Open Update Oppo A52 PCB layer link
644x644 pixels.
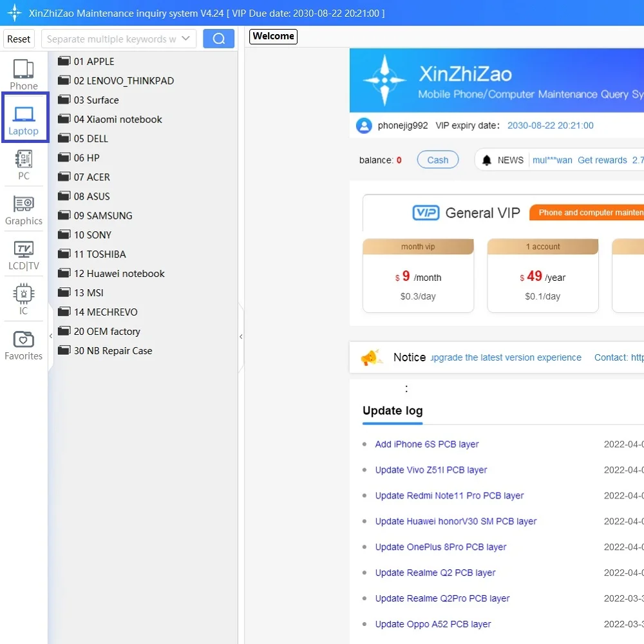pyautogui.click(x=433, y=624)
